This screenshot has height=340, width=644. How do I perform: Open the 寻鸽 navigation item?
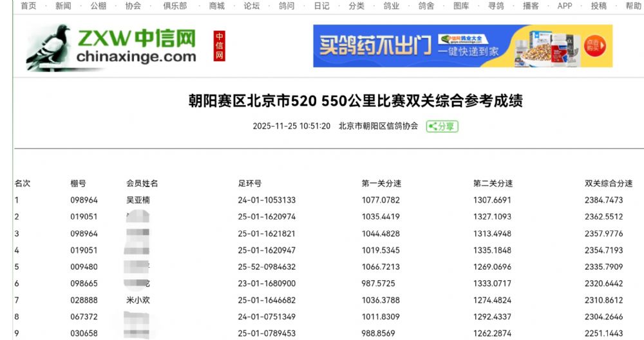pyautogui.click(x=496, y=6)
